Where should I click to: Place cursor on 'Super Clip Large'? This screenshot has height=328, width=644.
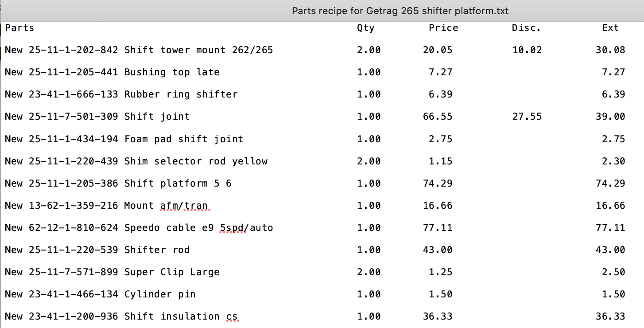(x=172, y=272)
